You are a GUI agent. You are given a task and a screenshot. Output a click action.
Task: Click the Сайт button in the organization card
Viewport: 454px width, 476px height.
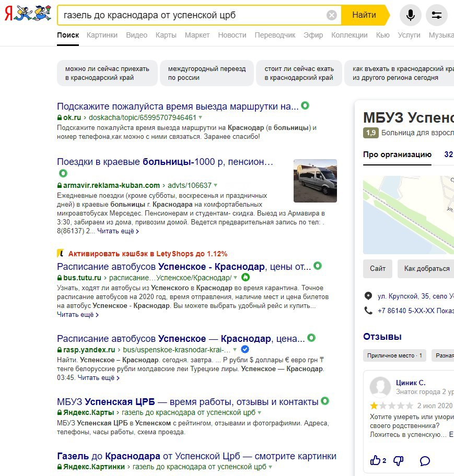click(x=378, y=269)
